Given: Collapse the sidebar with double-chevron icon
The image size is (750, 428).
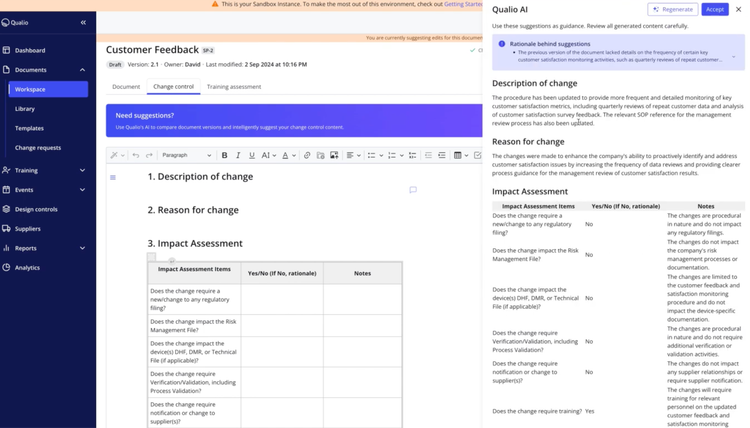Looking at the screenshot, I should (x=83, y=22).
